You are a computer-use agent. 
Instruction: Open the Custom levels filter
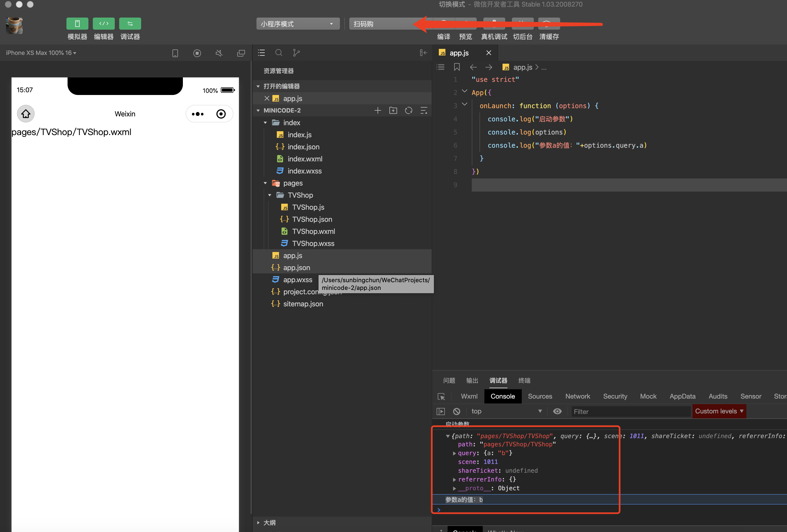click(x=719, y=411)
